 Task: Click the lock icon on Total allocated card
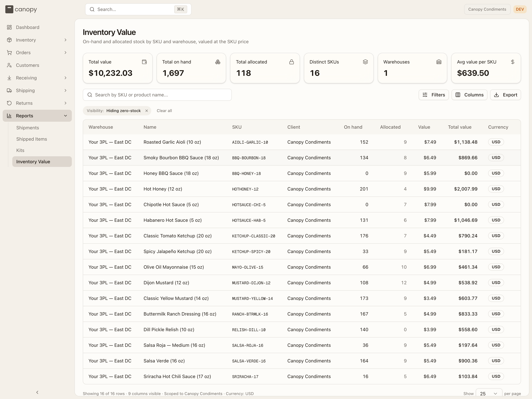tap(291, 62)
